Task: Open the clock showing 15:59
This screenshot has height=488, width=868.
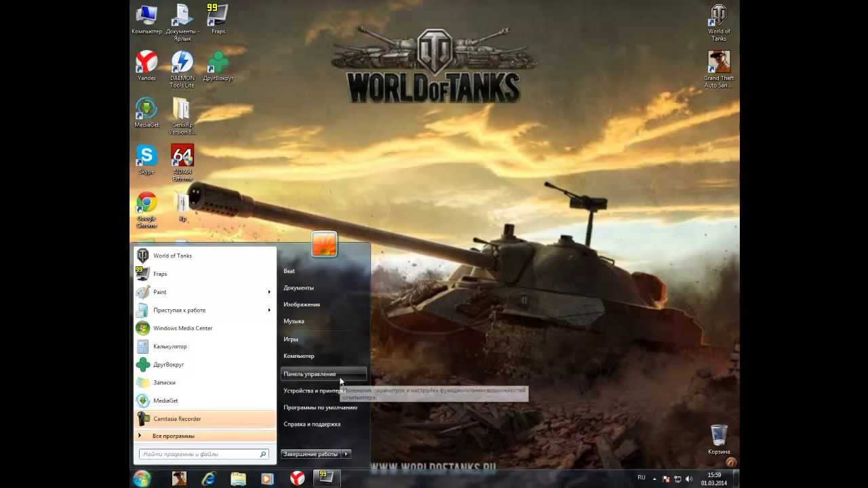Action: coord(714,479)
